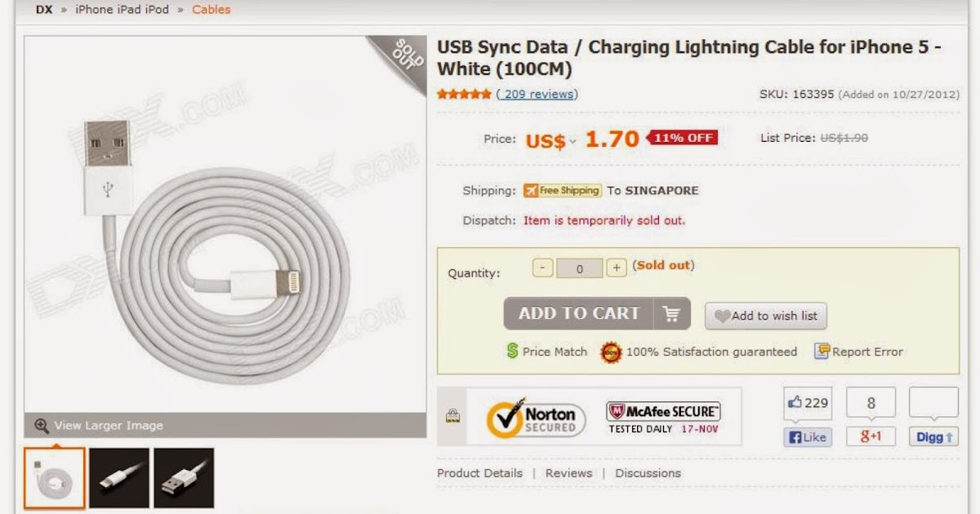
Task: Select the coiled cable product thumbnail
Action: pos(56,477)
